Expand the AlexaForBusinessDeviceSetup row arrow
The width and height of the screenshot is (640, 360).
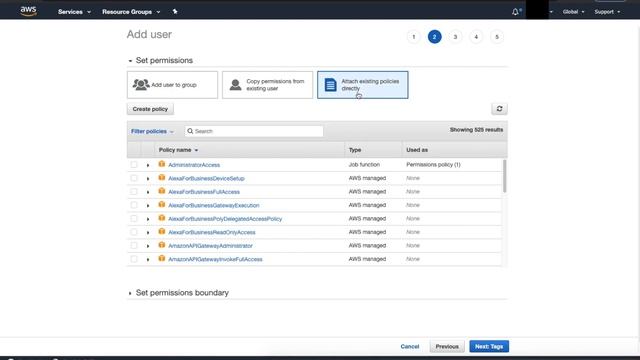click(148, 178)
